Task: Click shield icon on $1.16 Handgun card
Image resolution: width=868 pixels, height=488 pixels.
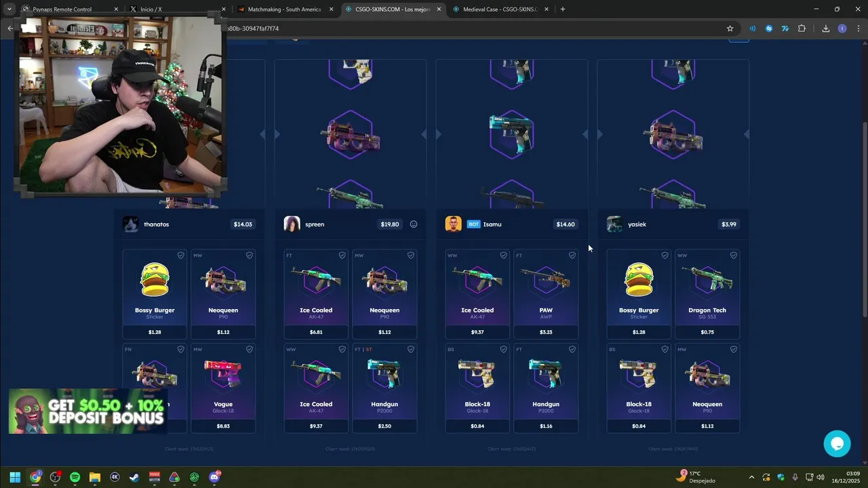Action: pos(572,350)
